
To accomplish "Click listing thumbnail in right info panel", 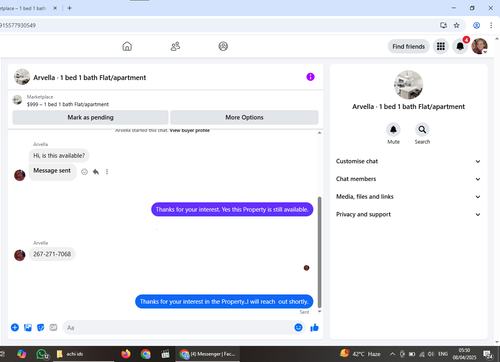I will (x=408, y=85).
